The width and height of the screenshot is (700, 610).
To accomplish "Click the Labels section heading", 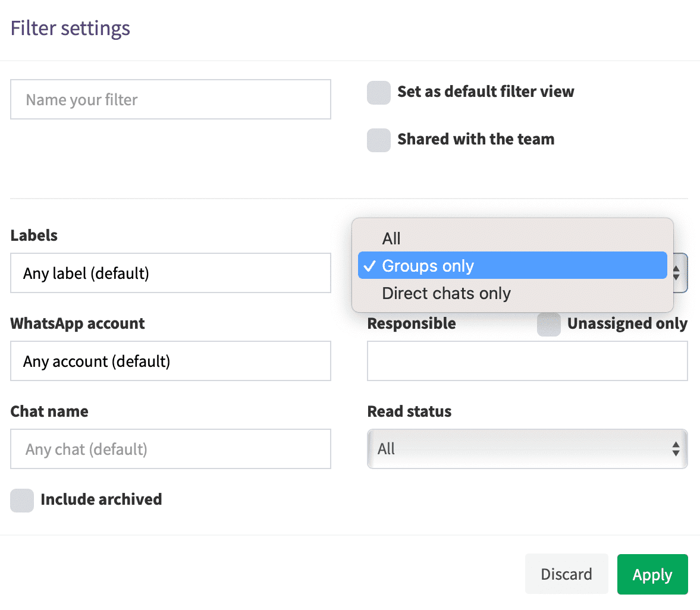I will 33,235.
